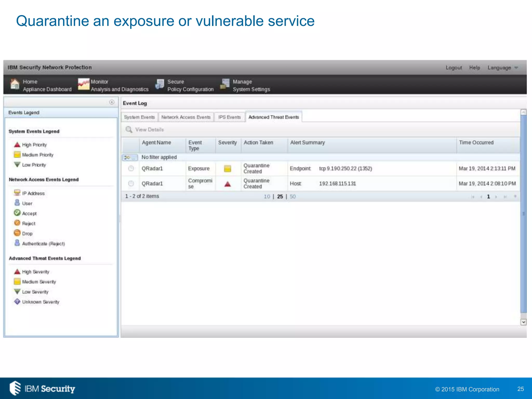Go to the next results page

pyautogui.click(x=496, y=197)
